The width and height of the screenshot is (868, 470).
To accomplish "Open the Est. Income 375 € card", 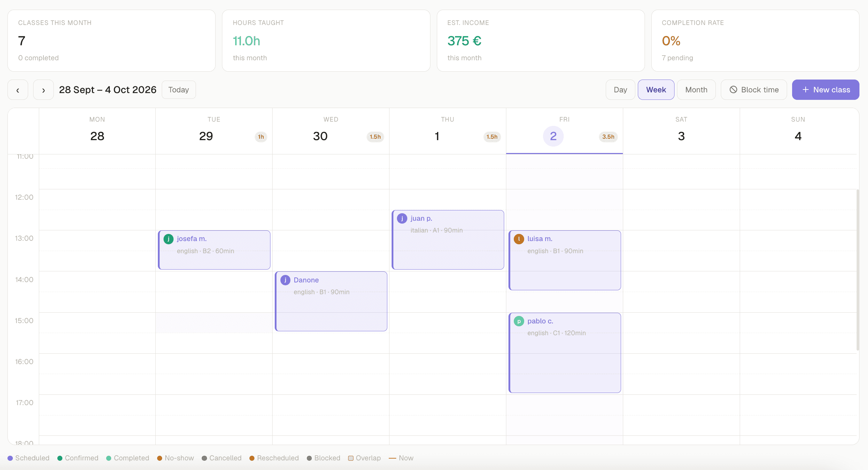I will point(541,41).
